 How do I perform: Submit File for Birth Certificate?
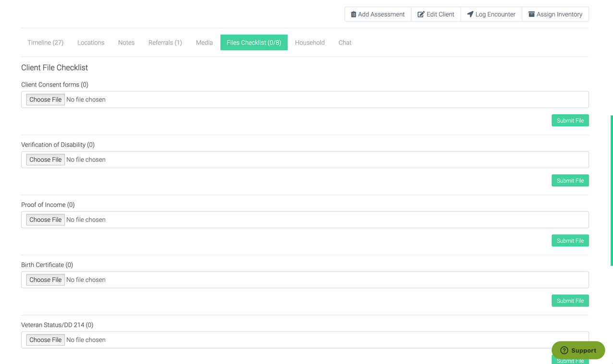tap(570, 301)
